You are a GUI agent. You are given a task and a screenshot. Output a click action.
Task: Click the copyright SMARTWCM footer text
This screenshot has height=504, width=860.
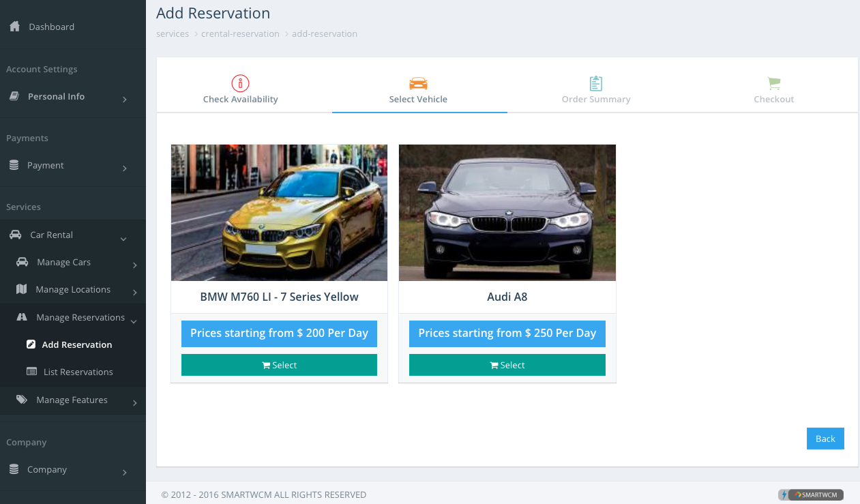pos(264,494)
